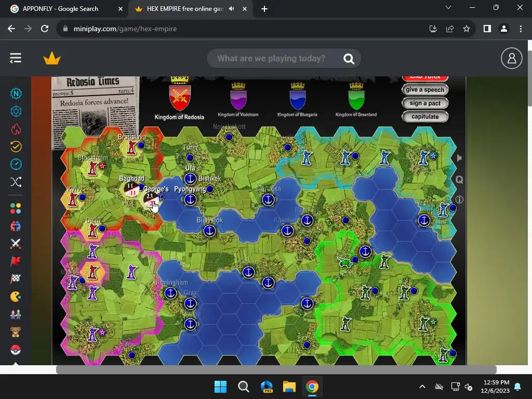Select the violet soldier at violet capital star
Screen dimensions: 532x399
tap(92, 334)
